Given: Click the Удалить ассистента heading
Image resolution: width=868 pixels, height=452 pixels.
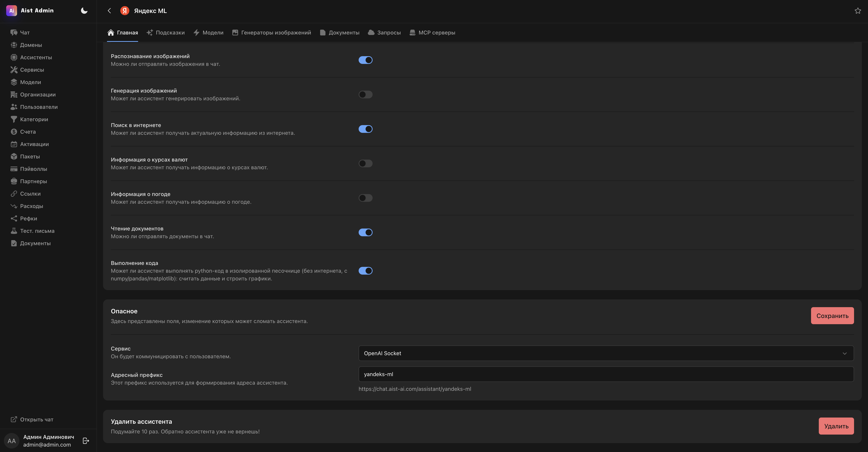Looking at the screenshot, I should [141, 422].
